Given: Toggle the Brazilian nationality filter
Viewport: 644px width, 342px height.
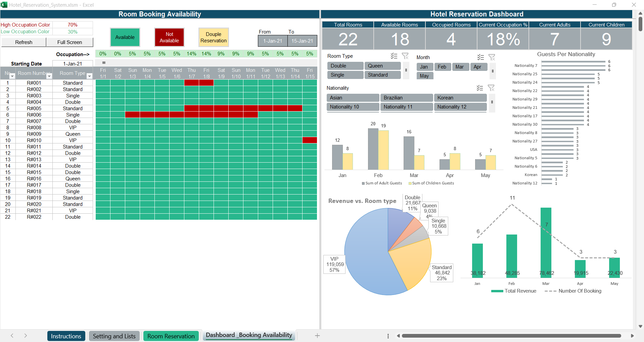Looking at the screenshot, I should coord(406,98).
